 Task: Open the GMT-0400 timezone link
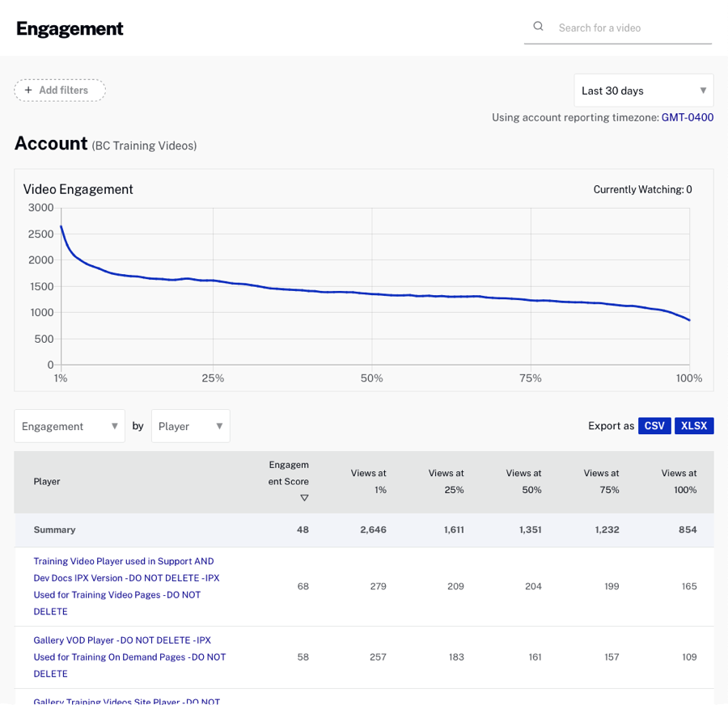(x=687, y=117)
